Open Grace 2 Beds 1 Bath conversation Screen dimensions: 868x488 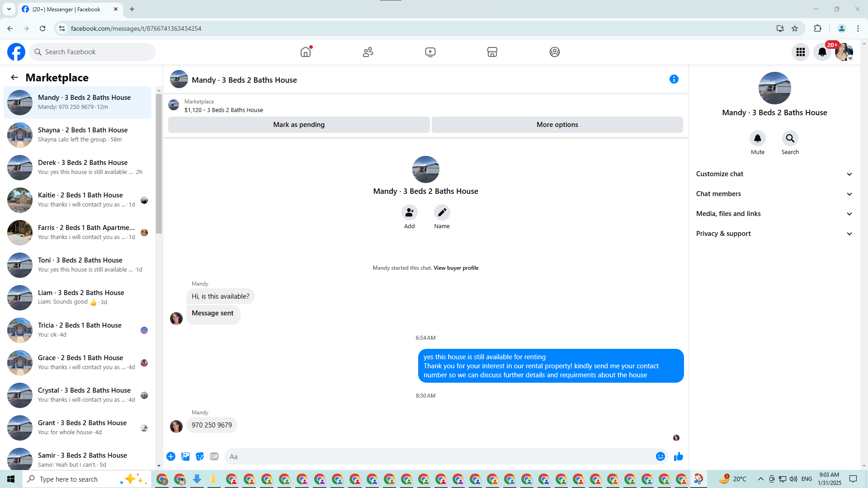(x=78, y=363)
